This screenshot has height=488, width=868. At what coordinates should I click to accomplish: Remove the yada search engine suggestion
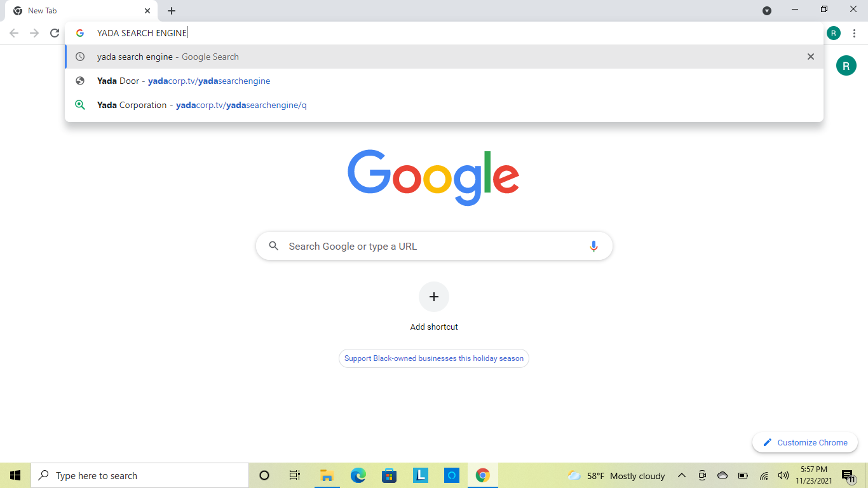tap(811, 57)
